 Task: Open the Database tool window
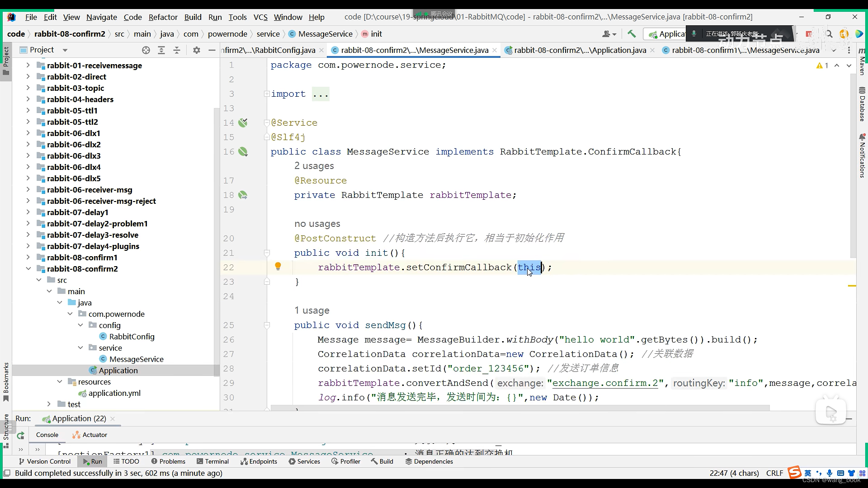(x=862, y=105)
